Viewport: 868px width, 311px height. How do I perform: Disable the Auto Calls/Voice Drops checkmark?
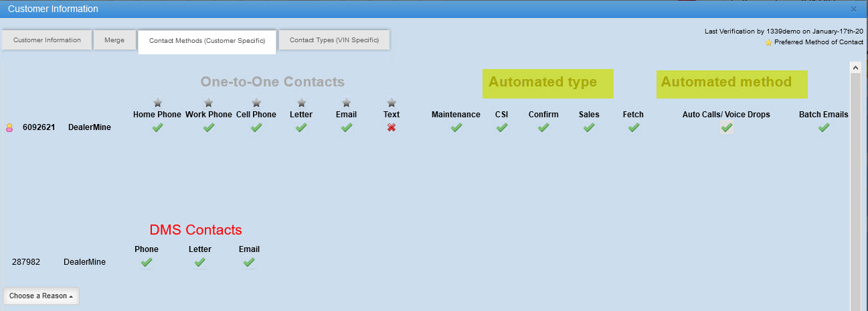726,127
